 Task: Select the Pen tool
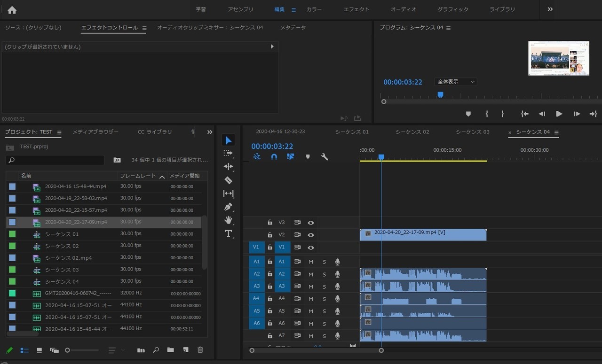click(228, 207)
